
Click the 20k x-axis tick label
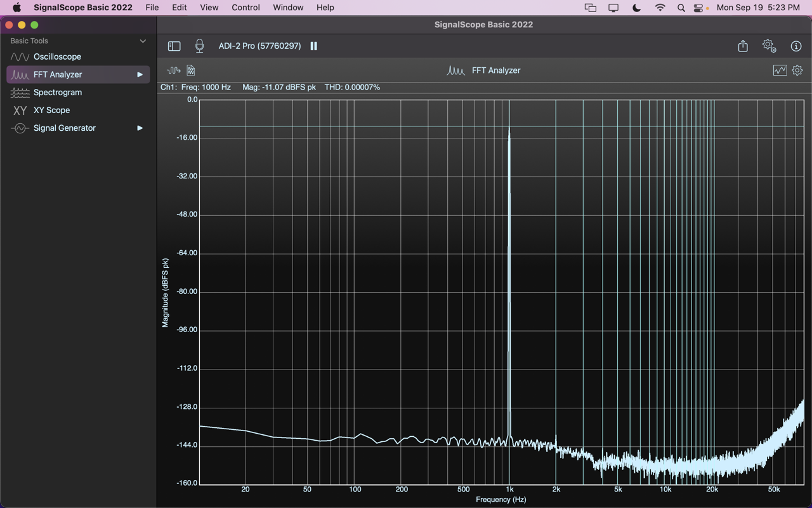coord(712,490)
